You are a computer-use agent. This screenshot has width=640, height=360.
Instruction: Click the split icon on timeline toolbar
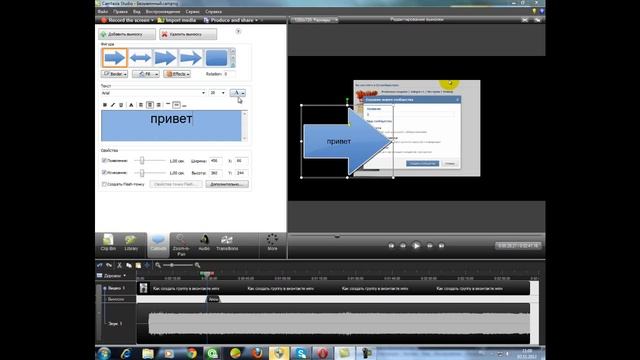[147, 265]
